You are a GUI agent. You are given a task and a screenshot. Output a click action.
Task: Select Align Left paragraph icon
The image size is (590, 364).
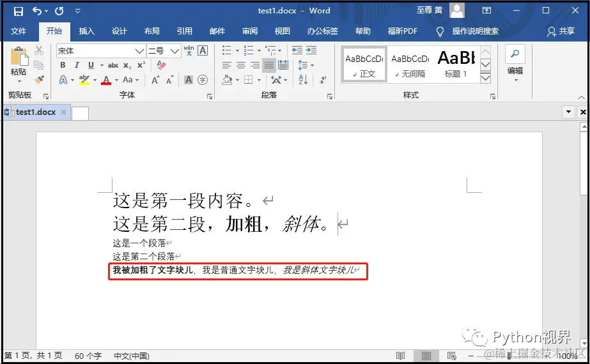point(226,65)
